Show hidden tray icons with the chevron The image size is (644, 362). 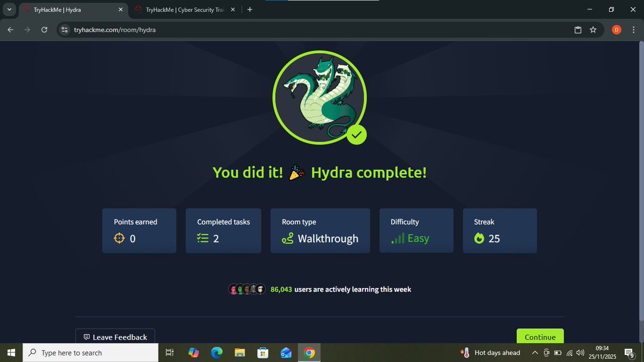tap(535, 353)
